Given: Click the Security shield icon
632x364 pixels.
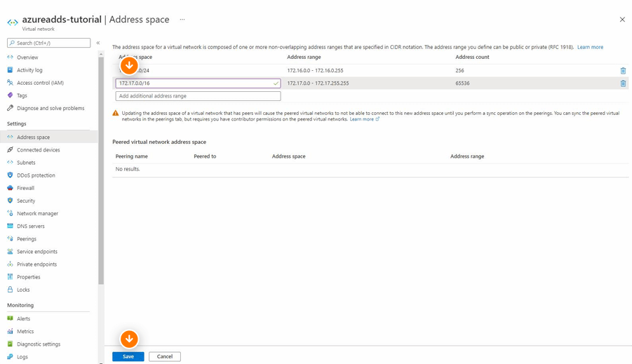Looking at the screenshot, I should pyautogui.click(x=10, y=201).
